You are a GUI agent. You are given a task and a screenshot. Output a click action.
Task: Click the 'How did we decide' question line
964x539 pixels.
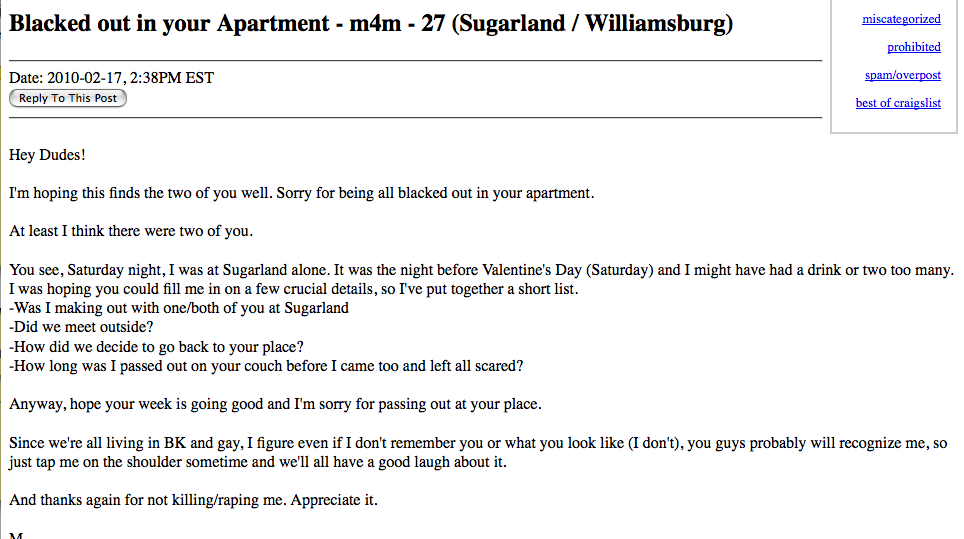click(156, 347)
